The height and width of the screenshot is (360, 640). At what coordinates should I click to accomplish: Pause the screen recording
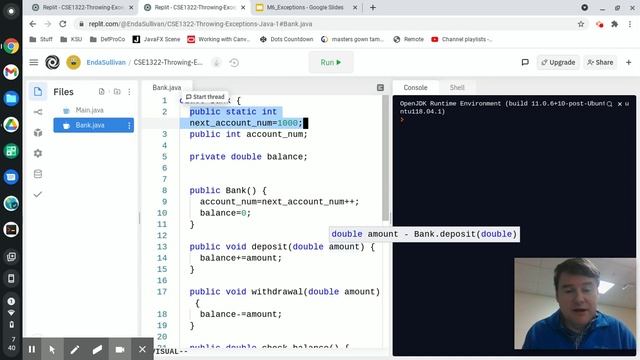click(31, 349)
